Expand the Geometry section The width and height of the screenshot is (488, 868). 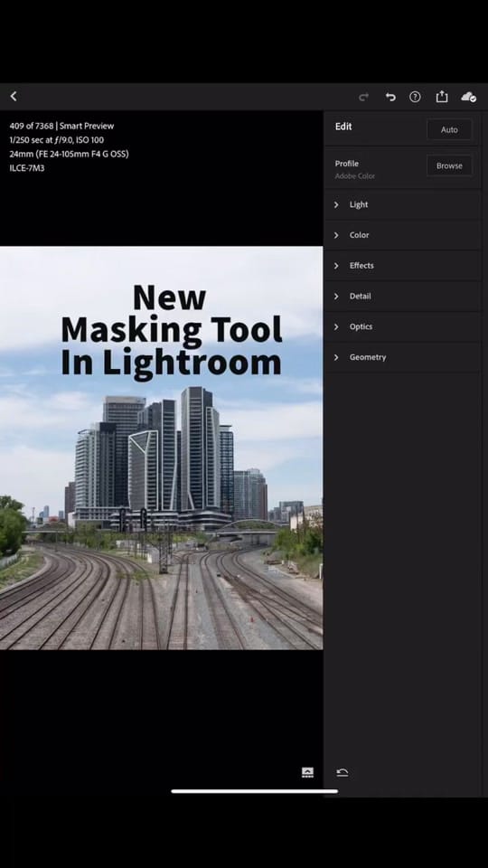[402, 357]
